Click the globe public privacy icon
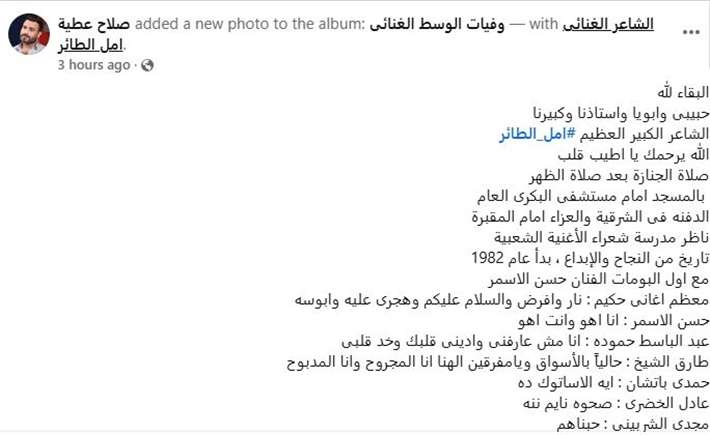710x435 pixels. [147, 65]
